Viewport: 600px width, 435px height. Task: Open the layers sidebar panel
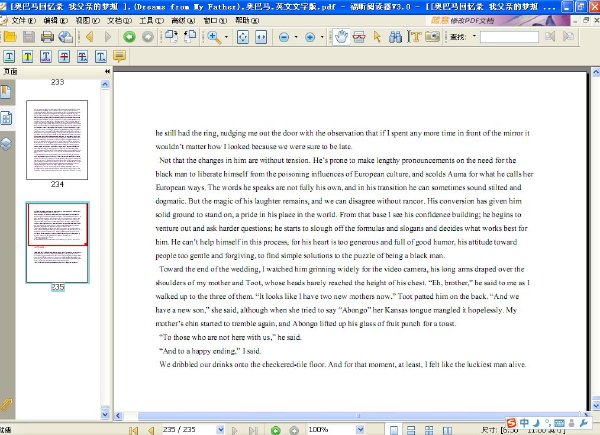pos(6,144)
